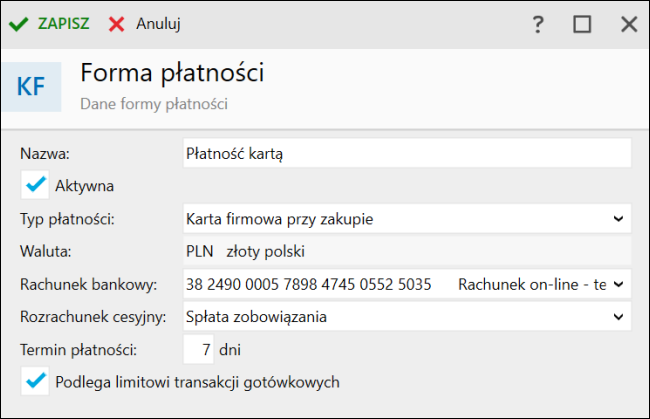Select the Karta firmowa przy zakupie combo box
Viewport: 650px width, 419px height.
pyautogui.click(x=407, y=218)
